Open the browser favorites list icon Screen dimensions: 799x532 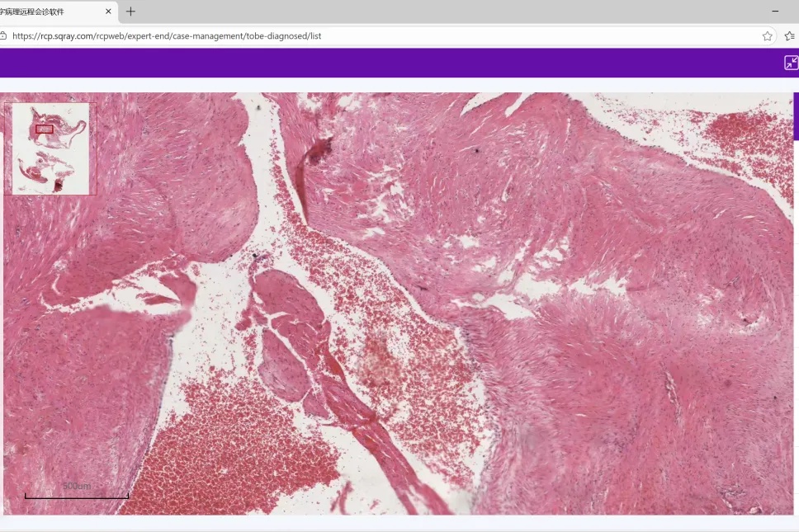pyautogui.click(x=789, y=36)
